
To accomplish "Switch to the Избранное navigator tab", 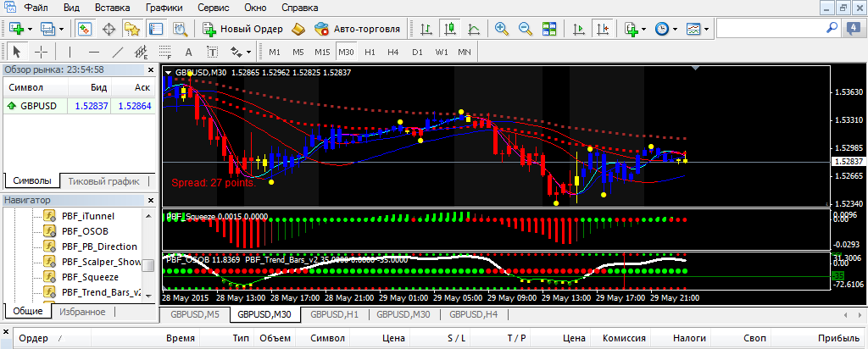I will (82, 312).
